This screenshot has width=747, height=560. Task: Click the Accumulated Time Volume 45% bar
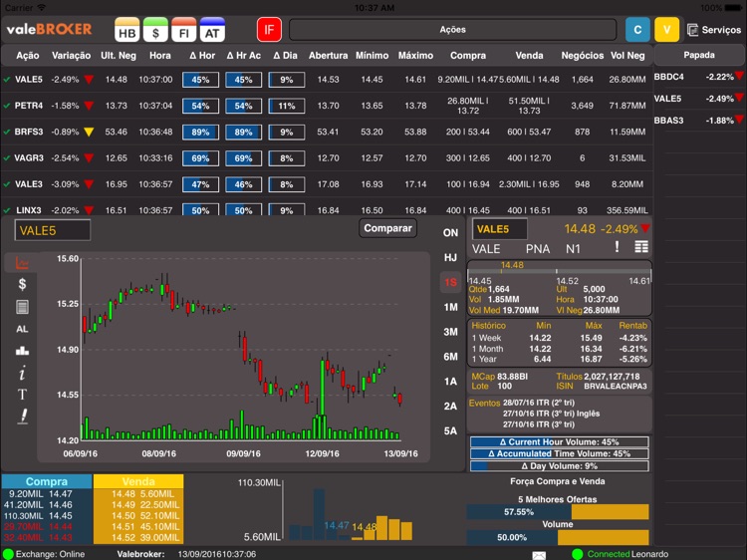[560, 453]
